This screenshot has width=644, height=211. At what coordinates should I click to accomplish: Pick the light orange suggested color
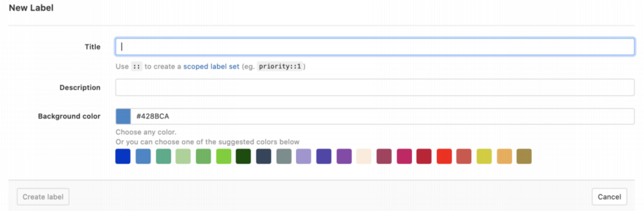(x=504, y=156)
